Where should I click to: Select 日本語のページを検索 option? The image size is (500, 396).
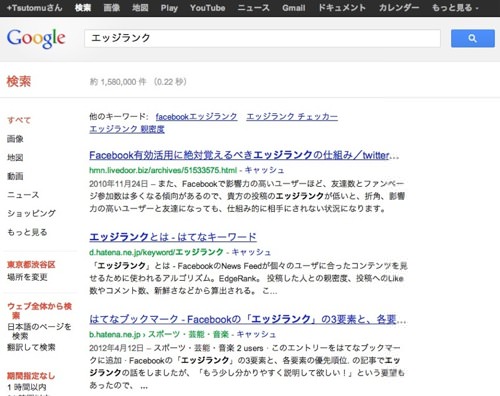tap(39, 331)
